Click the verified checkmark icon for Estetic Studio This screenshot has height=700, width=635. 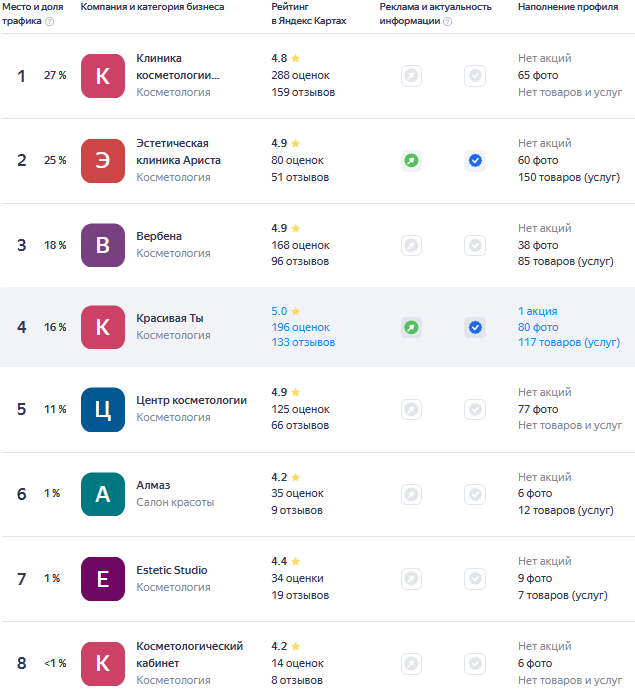[x=475, y=579]
